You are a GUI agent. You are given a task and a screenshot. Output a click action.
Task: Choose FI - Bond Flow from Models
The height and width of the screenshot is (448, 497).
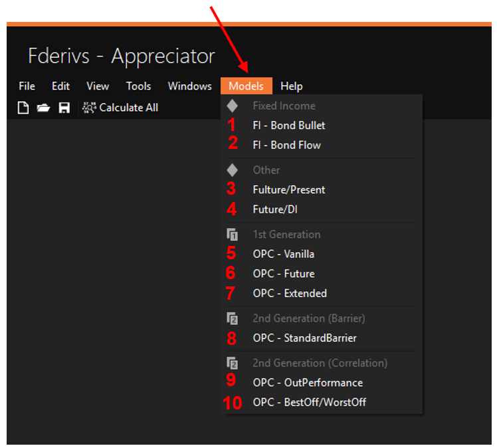pos(286,145)
